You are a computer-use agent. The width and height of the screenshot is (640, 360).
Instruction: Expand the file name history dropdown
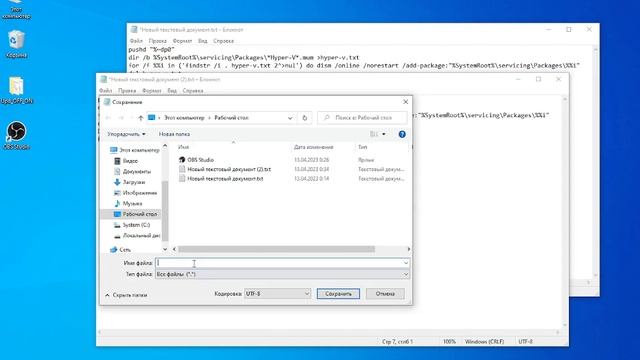(406, 263)
